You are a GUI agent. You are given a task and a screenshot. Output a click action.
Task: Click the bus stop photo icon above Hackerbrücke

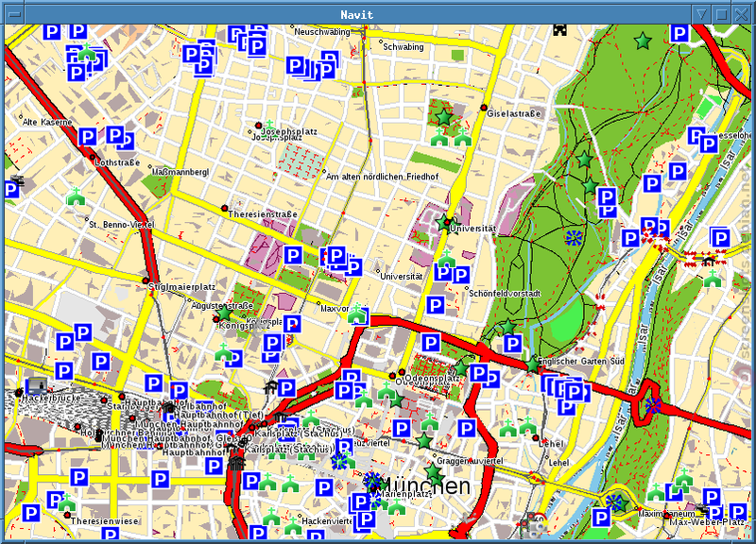[x=37, y=386]
